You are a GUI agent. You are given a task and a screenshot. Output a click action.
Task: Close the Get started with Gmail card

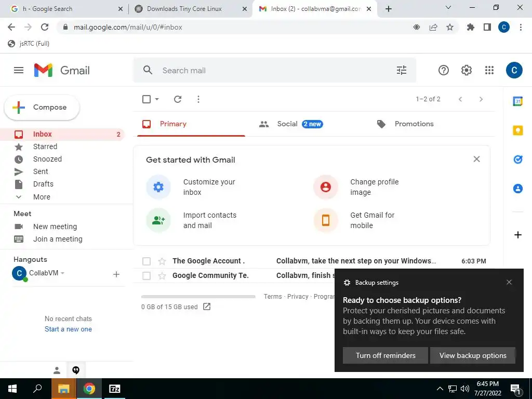pos(476,159)
